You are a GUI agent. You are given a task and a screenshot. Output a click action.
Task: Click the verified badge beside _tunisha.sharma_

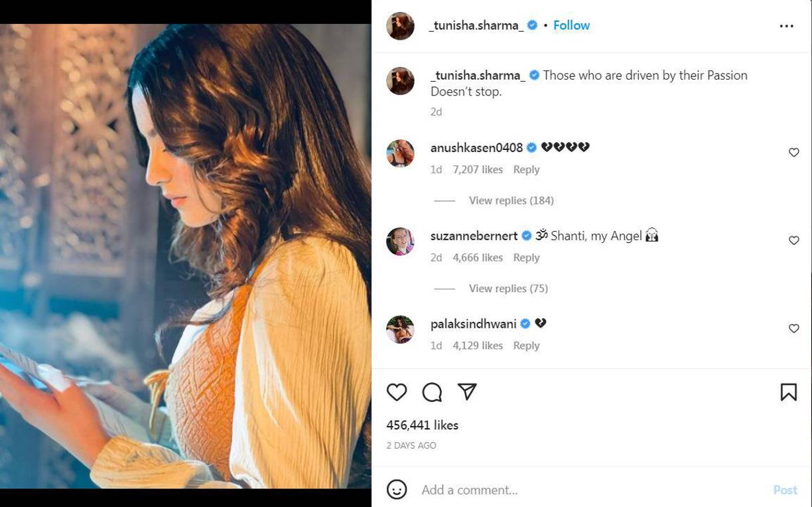point(531,25)
